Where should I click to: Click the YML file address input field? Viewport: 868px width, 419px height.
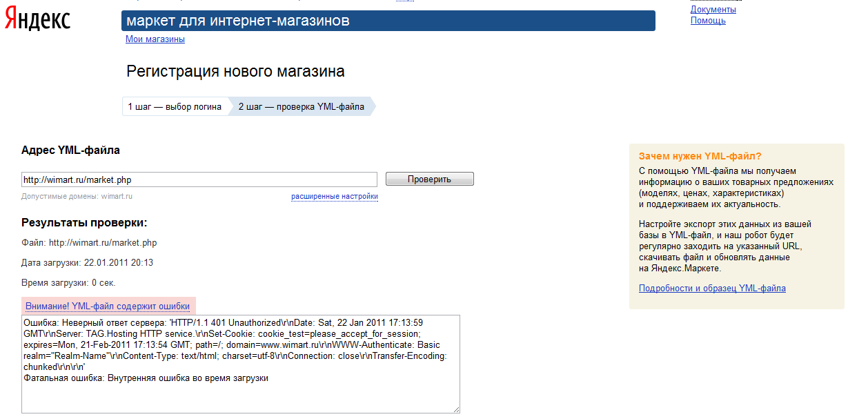[199, 180]
